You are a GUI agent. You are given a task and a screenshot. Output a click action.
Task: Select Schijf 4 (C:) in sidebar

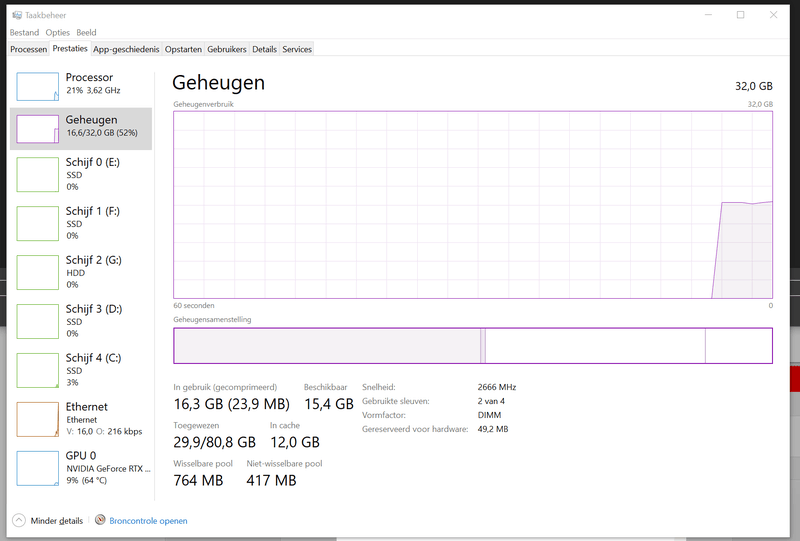(81, 371)
